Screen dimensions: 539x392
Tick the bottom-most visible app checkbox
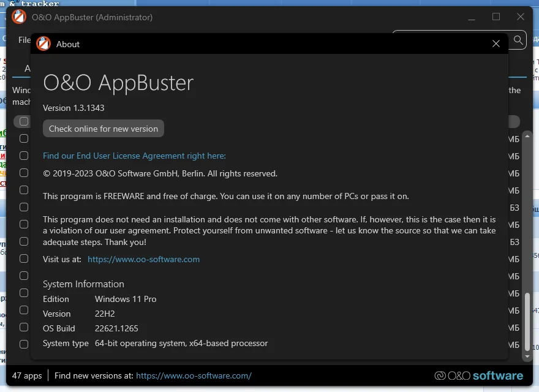[24, 344]
